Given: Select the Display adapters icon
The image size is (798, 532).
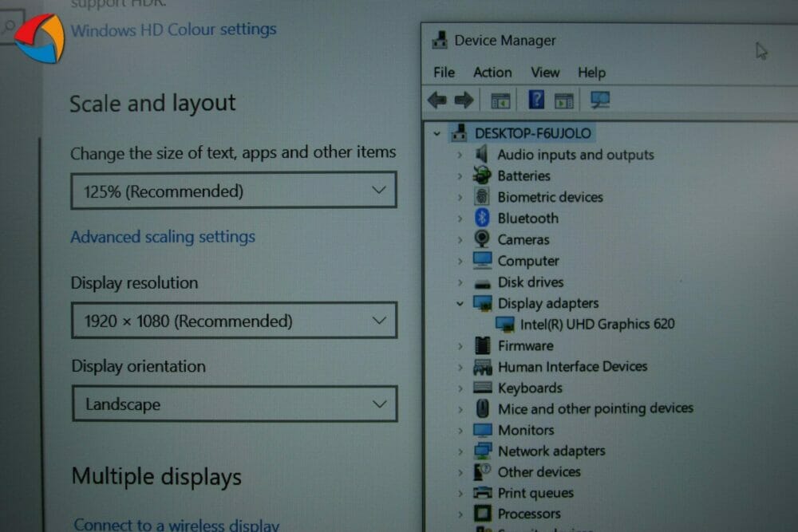Looking at the screenshot, I should (x=483, y=303).
